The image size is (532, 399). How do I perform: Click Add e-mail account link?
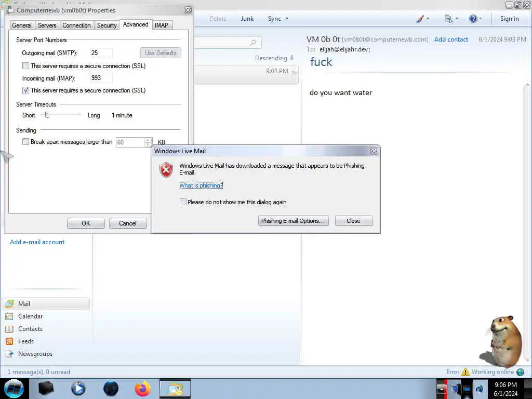pos(37,242)
